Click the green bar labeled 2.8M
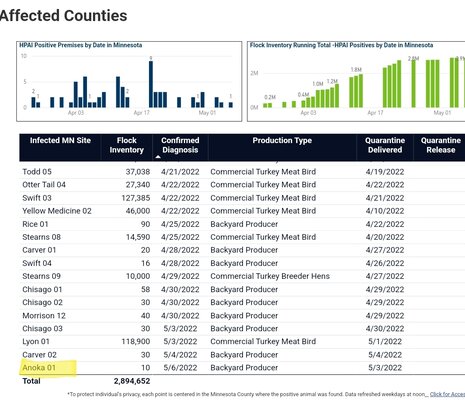 pyautogui.click(x=413, y=83)
